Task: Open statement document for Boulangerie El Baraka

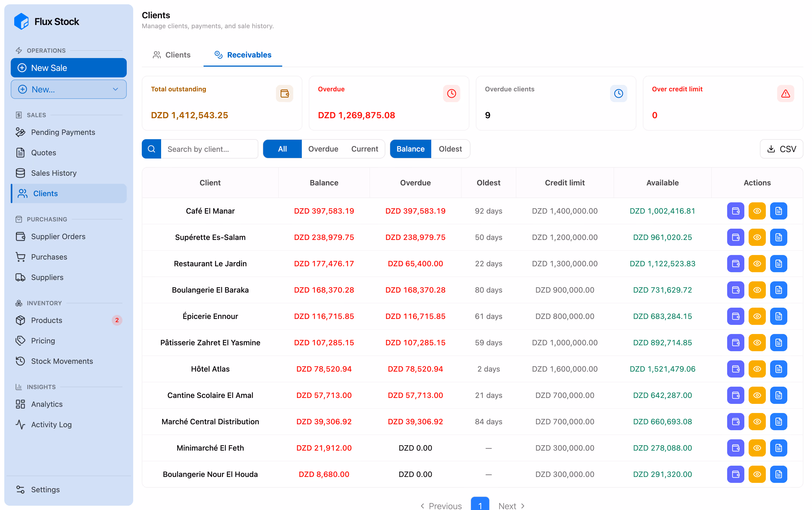Action: click(x=778, y=290)
